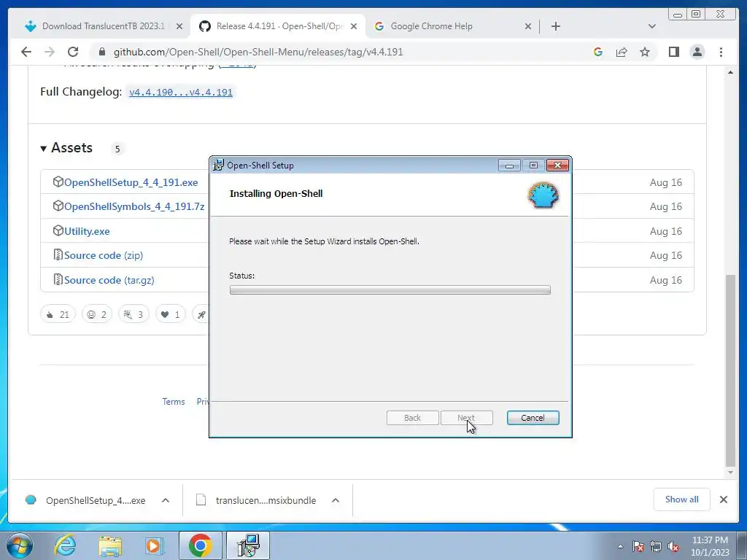Click the network tray icon
Image resolution: width=747 pixels, height=560 pixels.
pos(656,547)
